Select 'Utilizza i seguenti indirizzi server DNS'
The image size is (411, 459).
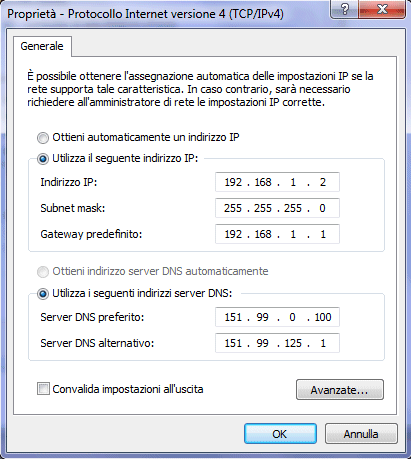(x=43, y=294)
